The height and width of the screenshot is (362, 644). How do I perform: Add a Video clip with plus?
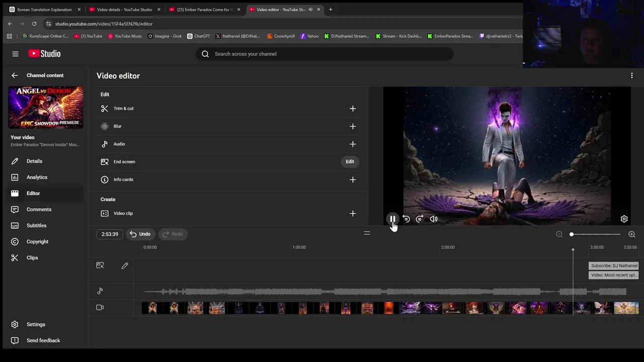point(353,214)
